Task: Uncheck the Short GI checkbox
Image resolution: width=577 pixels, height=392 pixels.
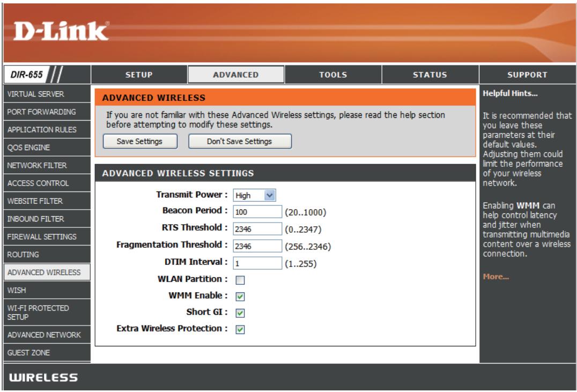Action: 240,313
